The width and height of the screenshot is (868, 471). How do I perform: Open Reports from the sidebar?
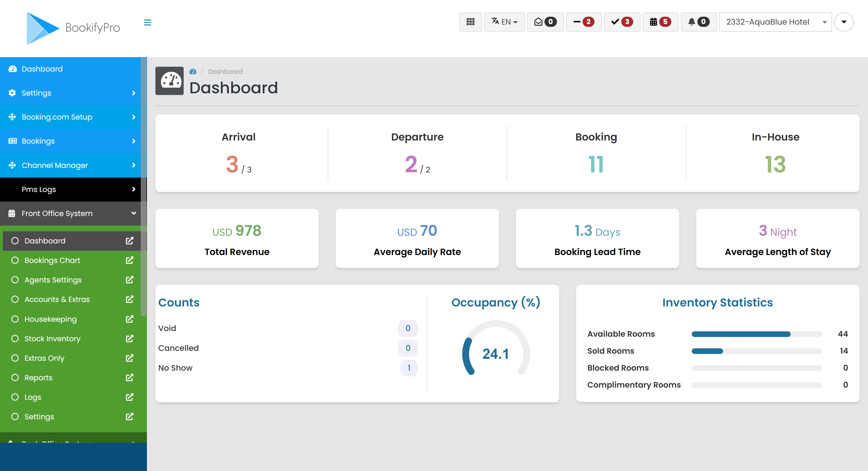(x=38, y=377)
